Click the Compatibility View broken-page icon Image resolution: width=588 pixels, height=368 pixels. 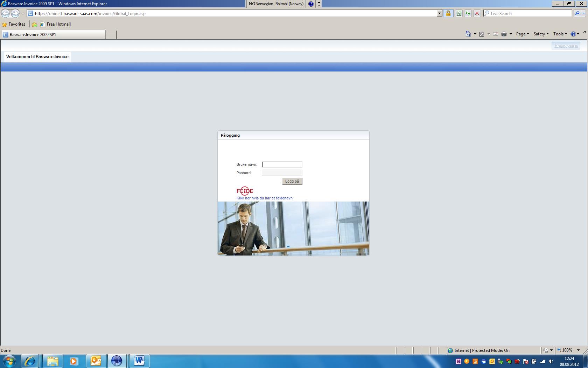[x=458, y=14]
